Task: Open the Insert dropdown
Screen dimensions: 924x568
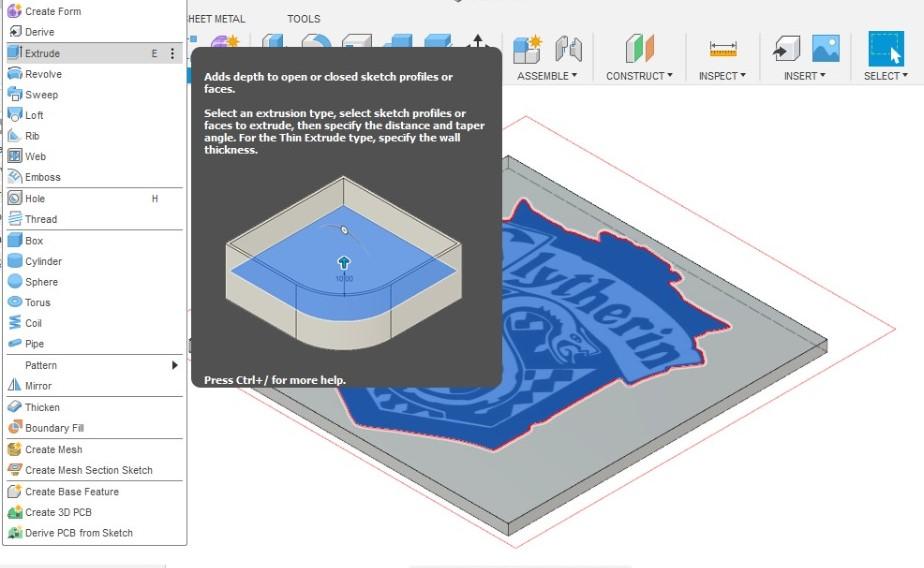Action: pos(804,76)
